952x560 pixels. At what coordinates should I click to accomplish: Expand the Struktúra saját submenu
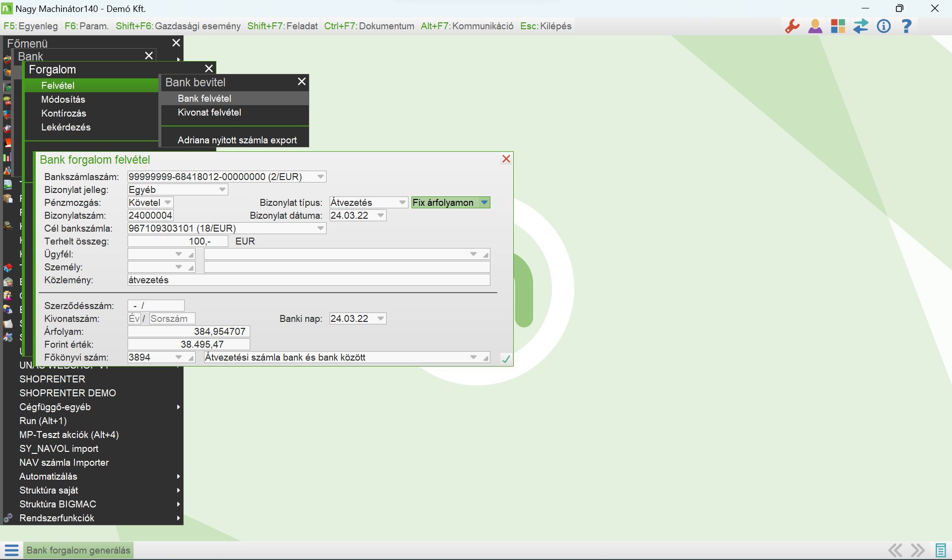[178, 490]
